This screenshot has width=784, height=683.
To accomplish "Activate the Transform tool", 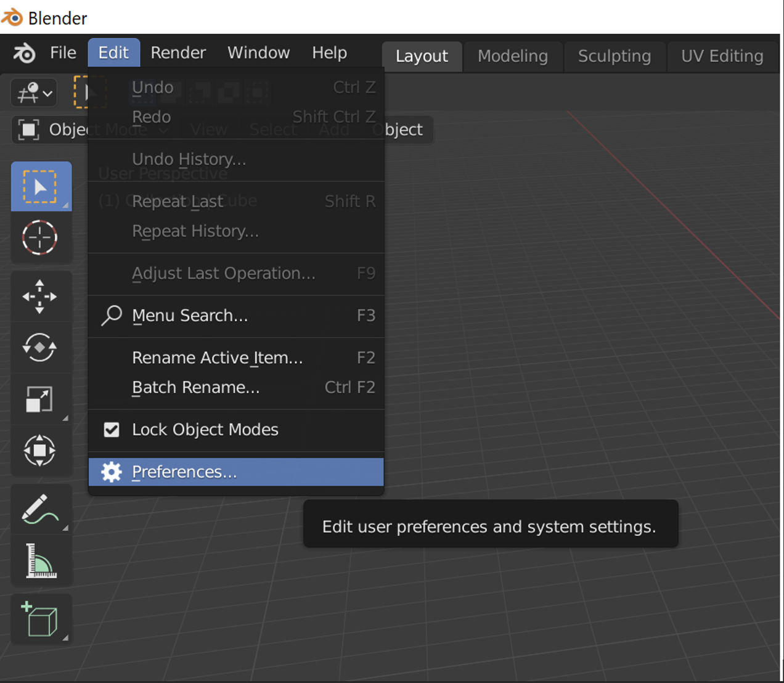I will [41, 451].
